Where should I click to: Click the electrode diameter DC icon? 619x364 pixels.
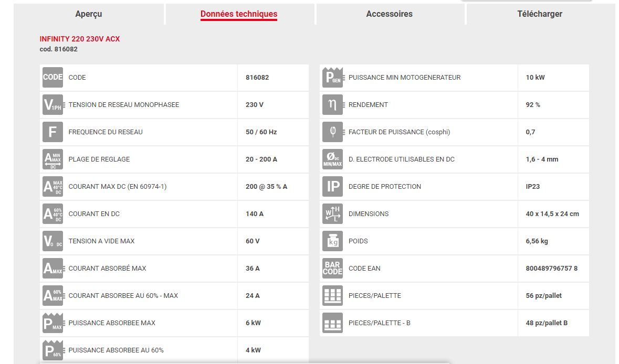pyautogui.click(x=332, y=159)
